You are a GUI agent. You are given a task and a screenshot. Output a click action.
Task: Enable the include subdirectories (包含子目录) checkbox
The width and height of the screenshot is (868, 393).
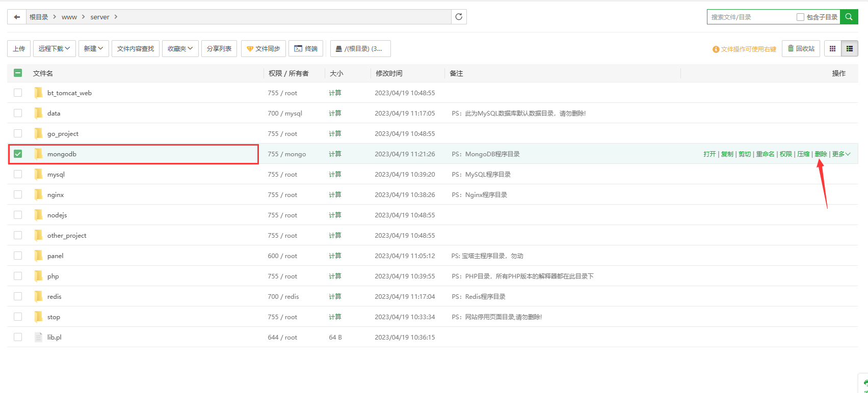800,17
